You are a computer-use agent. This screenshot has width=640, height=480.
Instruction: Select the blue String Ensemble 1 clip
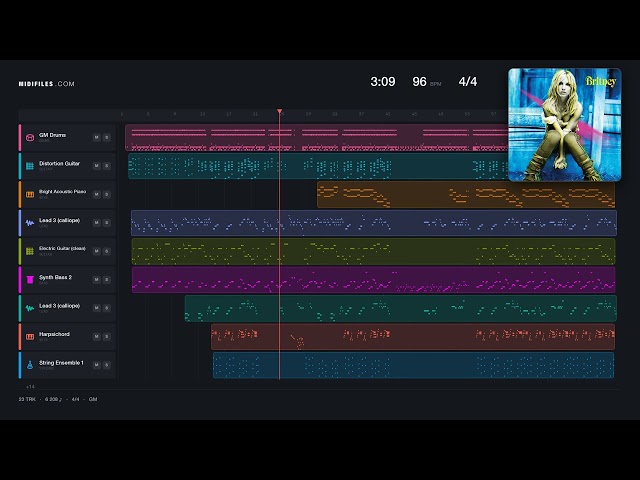tap(413, 365)
